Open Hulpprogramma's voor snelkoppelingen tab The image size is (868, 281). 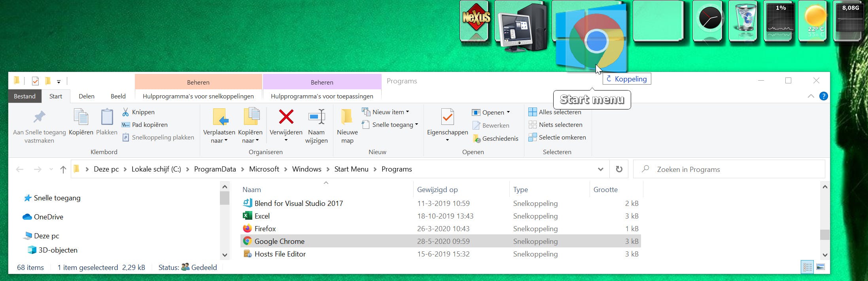click(198, 96)
